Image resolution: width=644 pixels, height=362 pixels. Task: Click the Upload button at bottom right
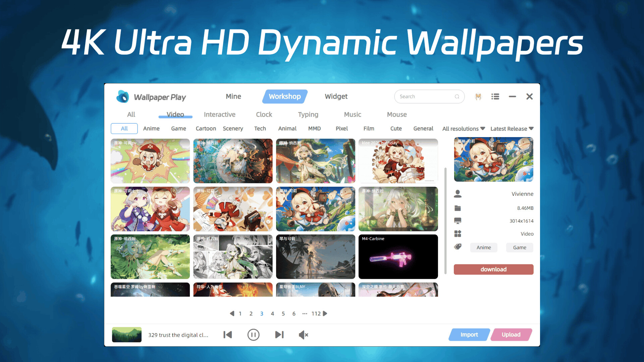[x=511, y=335]
